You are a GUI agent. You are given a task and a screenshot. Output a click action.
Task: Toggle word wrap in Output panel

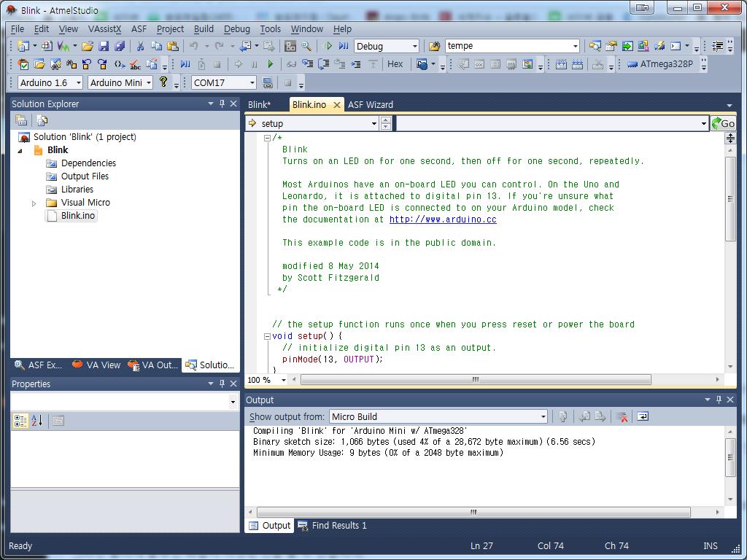[x=643, y=416]
